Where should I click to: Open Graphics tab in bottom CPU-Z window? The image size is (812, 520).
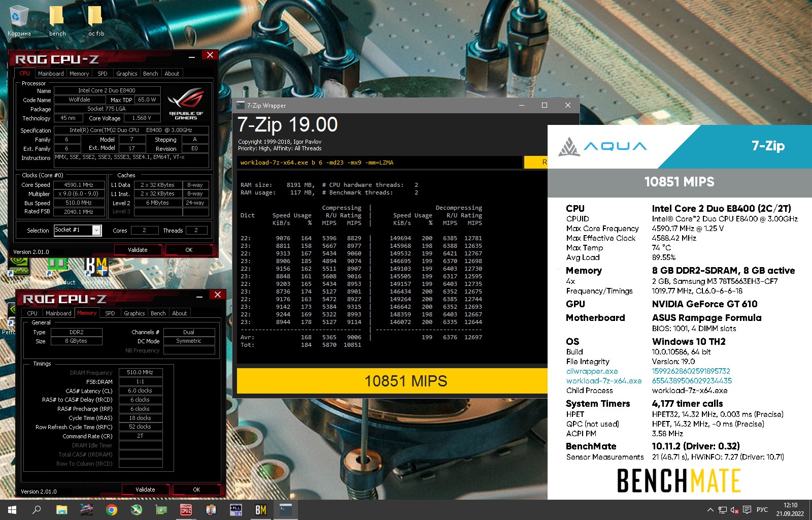134,313
